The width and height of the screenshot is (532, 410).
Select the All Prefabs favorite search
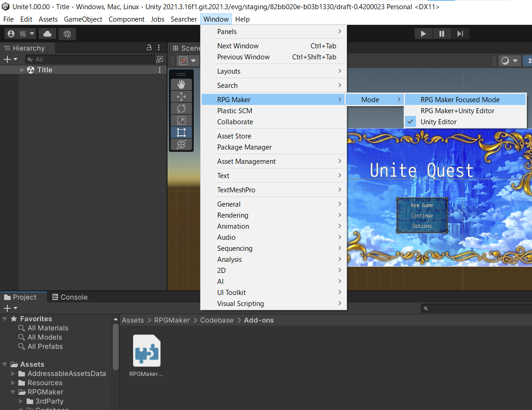45,346
